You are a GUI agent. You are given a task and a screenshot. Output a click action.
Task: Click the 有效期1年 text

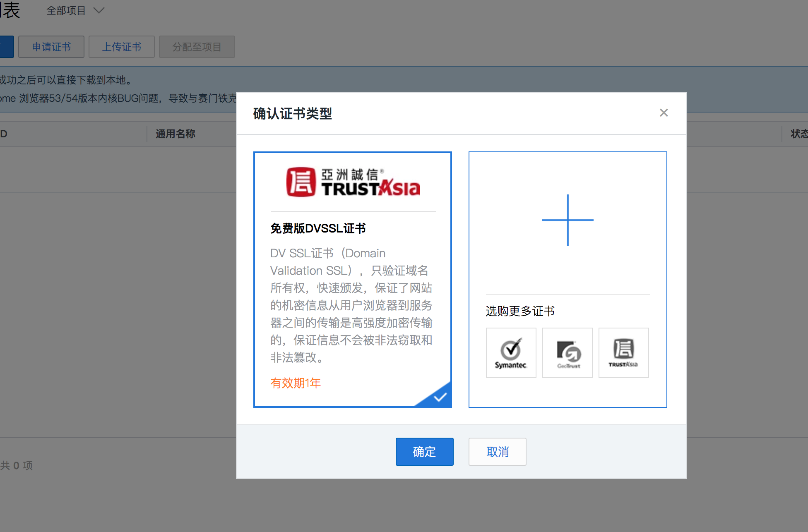pyautogui.click(x=296, y=383)
